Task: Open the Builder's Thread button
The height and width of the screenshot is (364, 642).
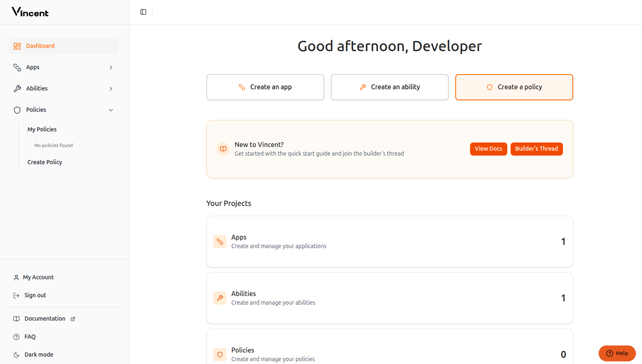Action: click(x=537, y=149)
